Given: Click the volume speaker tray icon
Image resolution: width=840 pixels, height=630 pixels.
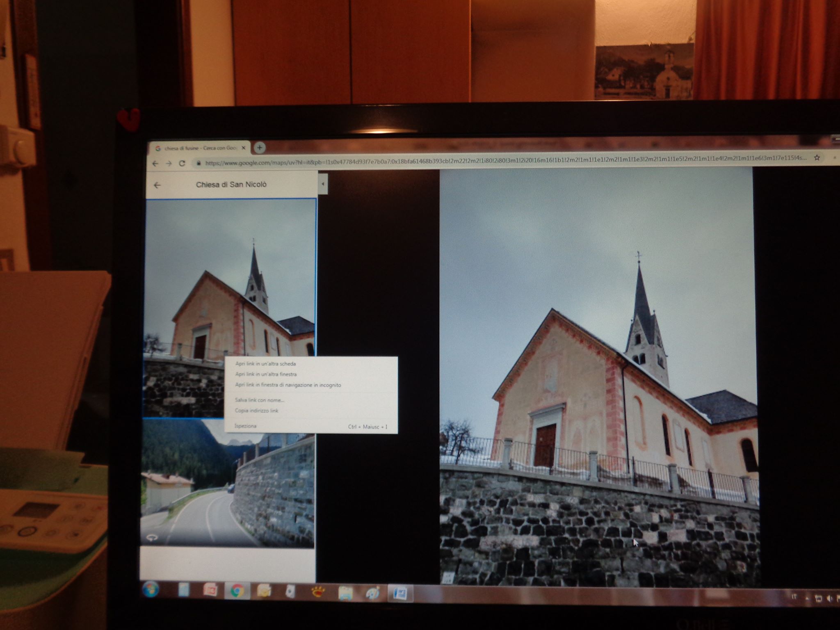Looking at the screenshot, I should tap(830, 599).
